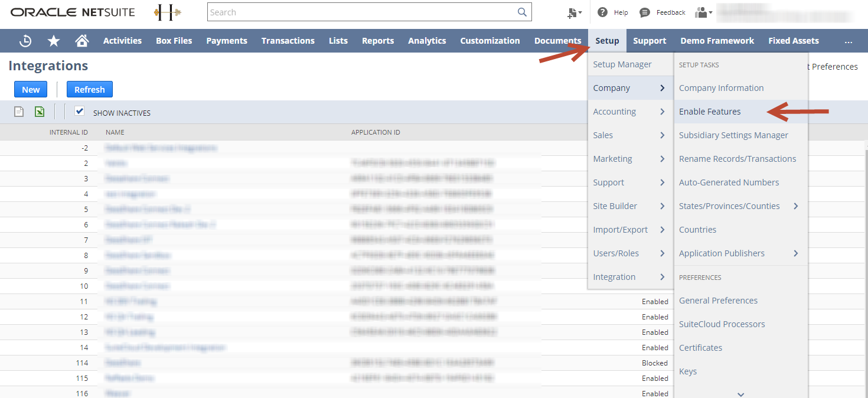Click the Help question mark icon
Viewport: 868px width, 398px height.
point(603,12)
